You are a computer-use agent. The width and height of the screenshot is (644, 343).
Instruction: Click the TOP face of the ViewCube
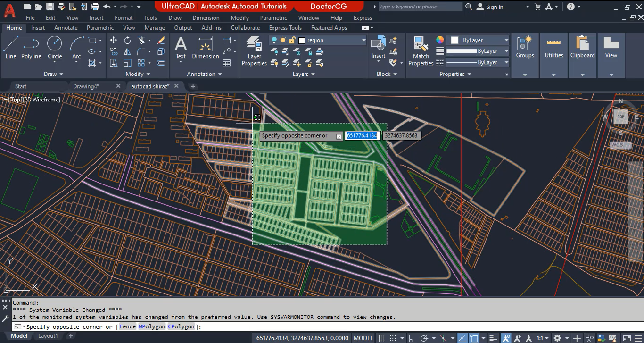pos(621,117)
